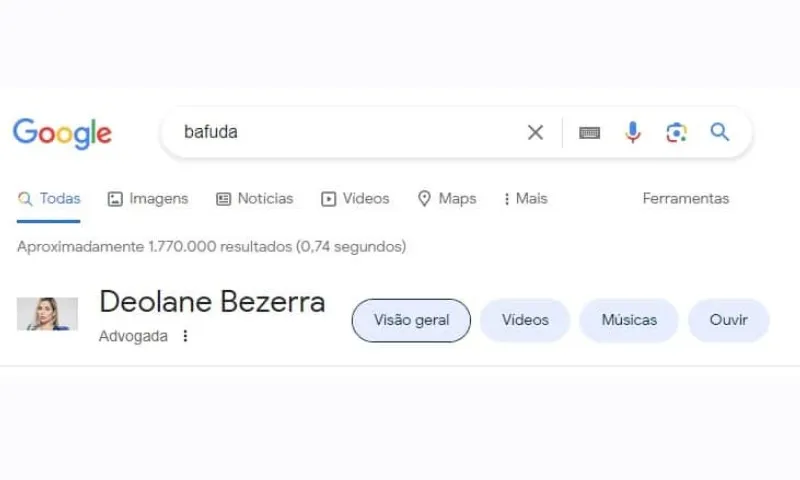Select the Visão geral chip

click(411, 320)
